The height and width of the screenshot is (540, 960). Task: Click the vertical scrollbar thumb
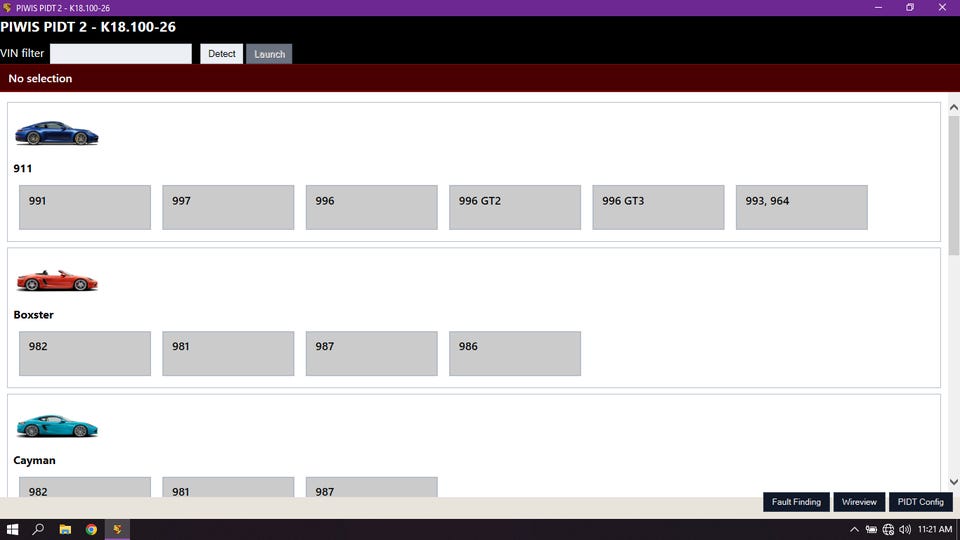click(x=954, y=185)
